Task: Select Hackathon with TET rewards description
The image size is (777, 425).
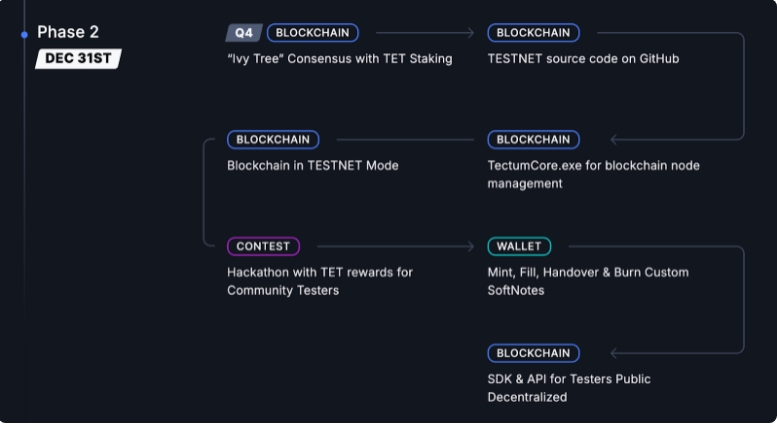Action: (x=320, y=281)
